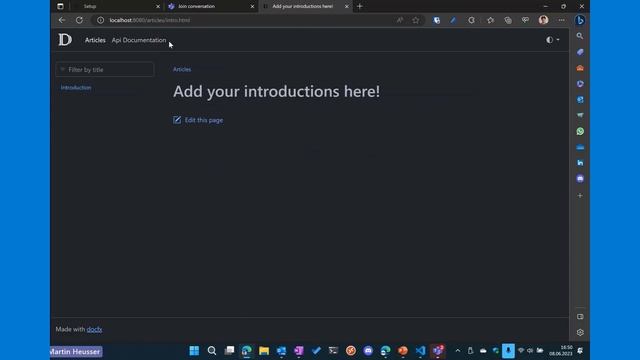640x360 pixels.
Task: Add page to favorites star
Action: pyautogui.click(x=416, y=20)
